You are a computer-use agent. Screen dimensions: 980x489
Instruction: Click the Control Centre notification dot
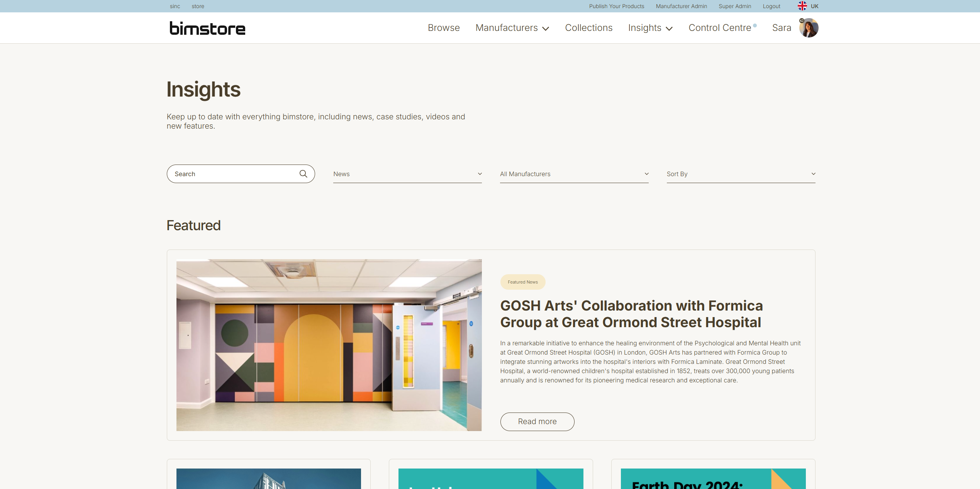[755, 25]
